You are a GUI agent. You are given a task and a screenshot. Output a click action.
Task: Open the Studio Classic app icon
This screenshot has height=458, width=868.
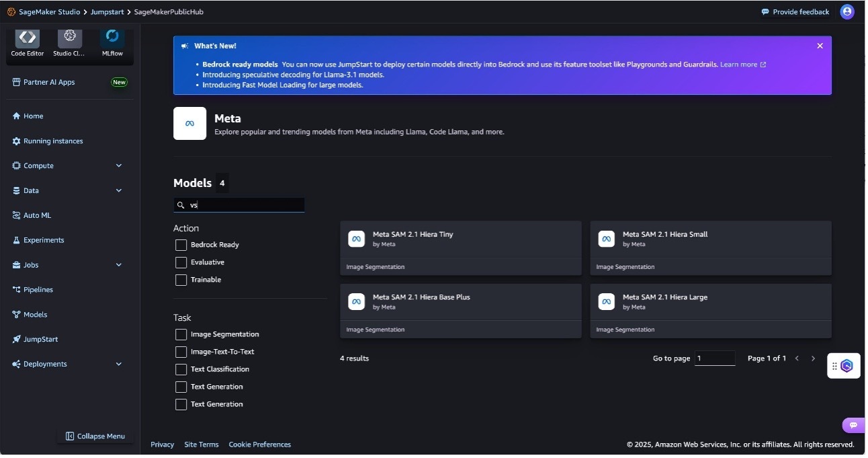click(x=70, y=38)
